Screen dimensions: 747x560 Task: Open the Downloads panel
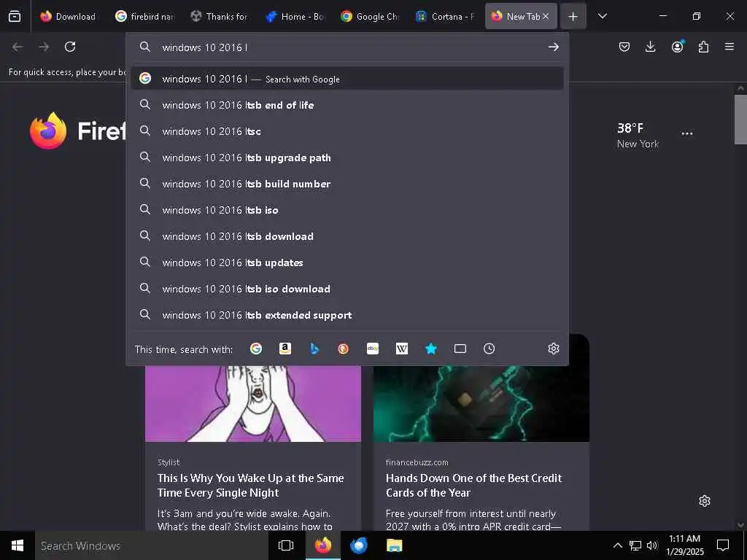pyautogui.click(x=650, y=47)
